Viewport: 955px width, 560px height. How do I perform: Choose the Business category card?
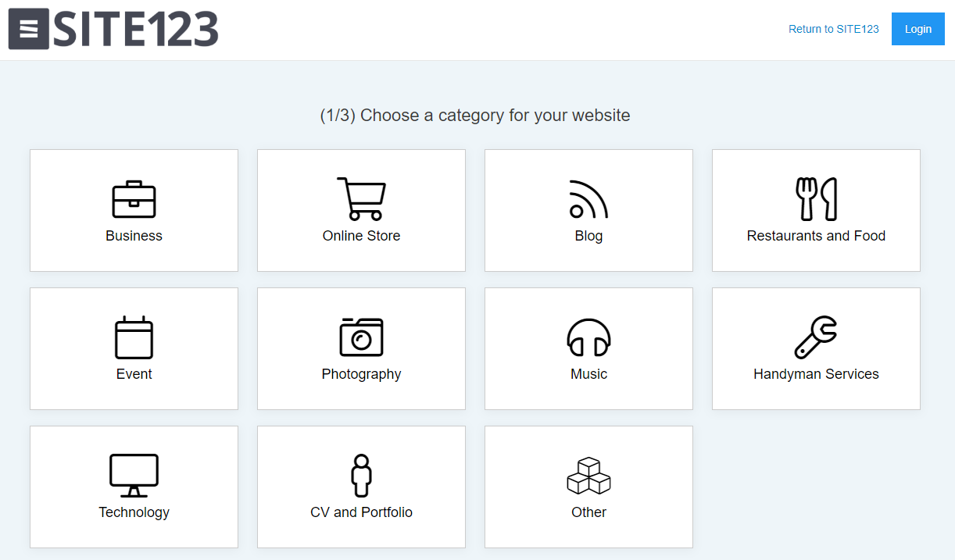tap(134, 210)
